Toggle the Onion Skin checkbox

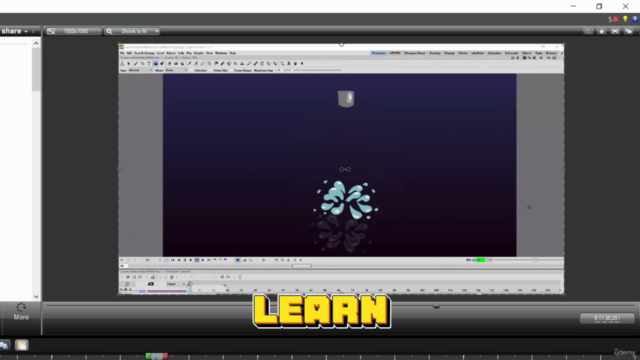pyautogui.click(x=211, y=70)
